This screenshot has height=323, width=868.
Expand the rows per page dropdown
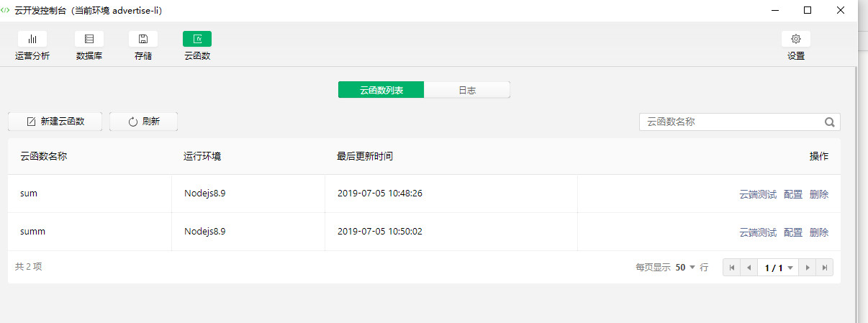coord(687,268)
